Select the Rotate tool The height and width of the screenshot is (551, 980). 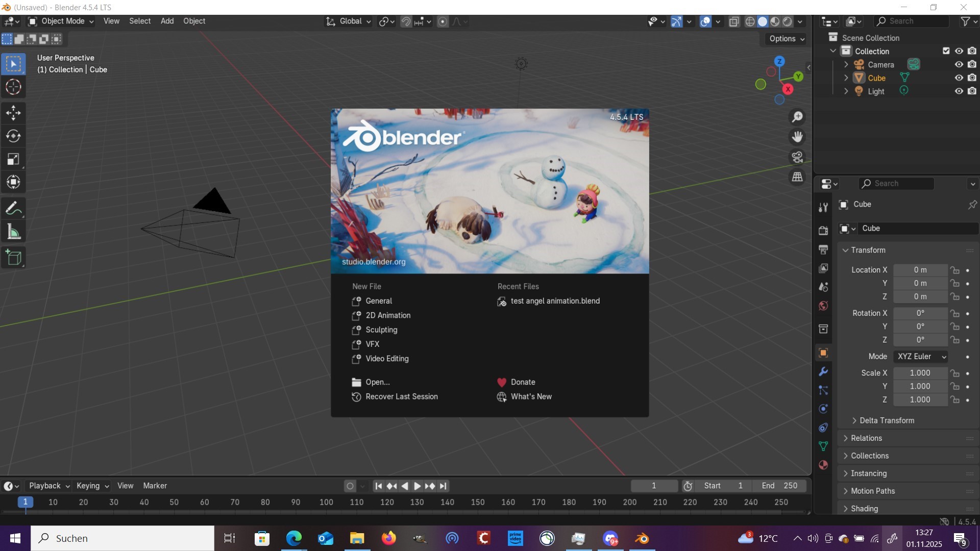(13, 136)
